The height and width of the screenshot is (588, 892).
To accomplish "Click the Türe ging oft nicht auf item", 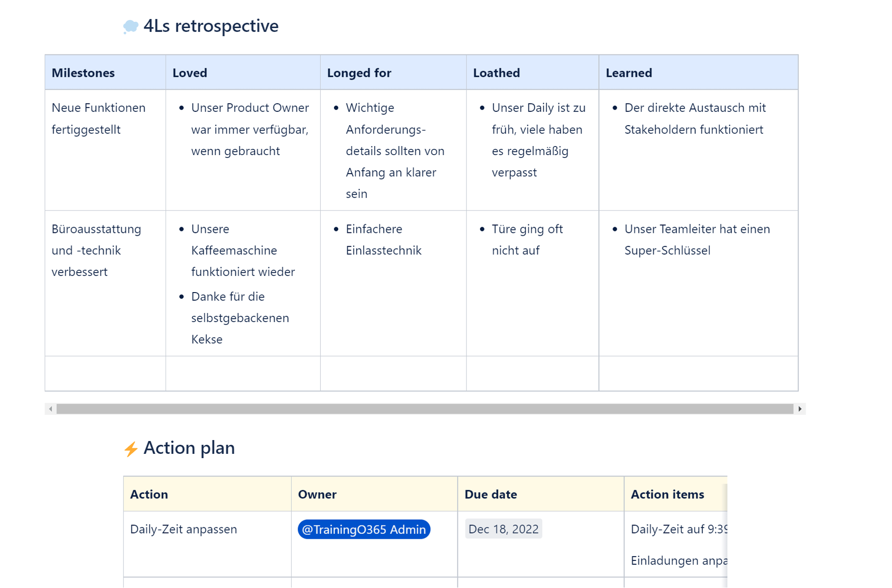I will [x=527, y=239].
